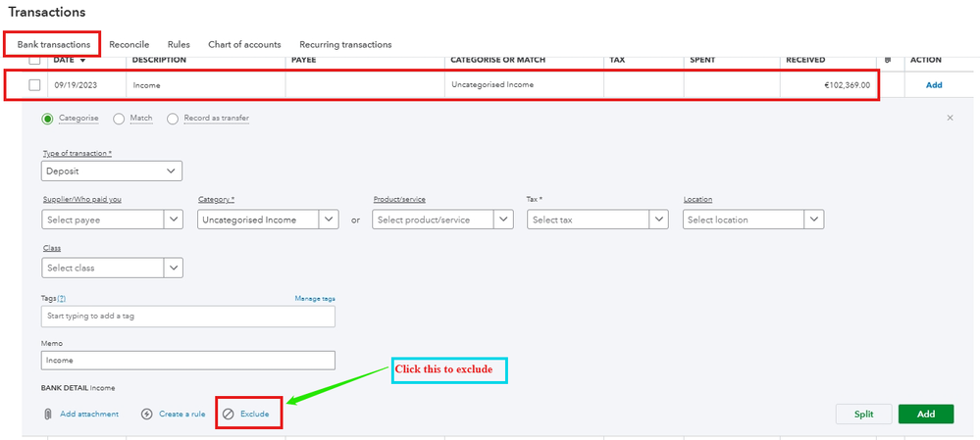
Task: Open the Recurring transactions tab
Action: pos(345,45)
